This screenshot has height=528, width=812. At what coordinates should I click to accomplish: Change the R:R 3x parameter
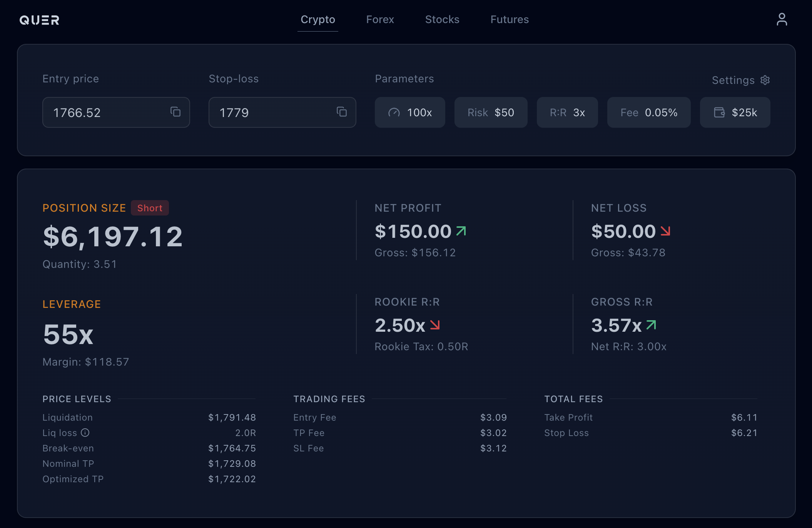(567, 112)
